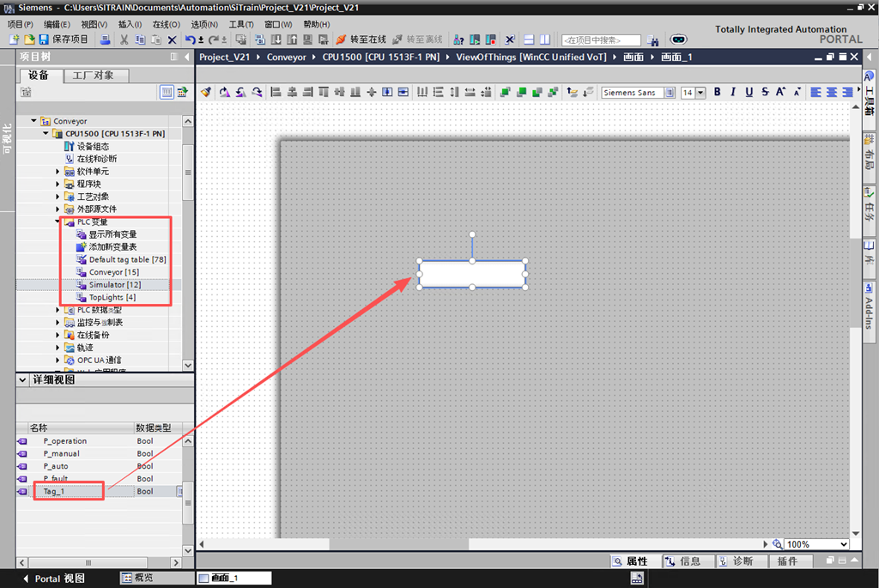Image resolution: width=879 pixels, height=588 pixels.
Task: Open the font size 14 dropdown
Action: (x=700, y=93)
